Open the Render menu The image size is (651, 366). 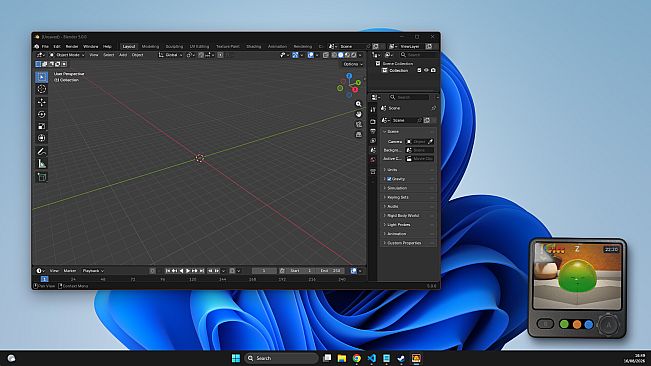point(72,46)
